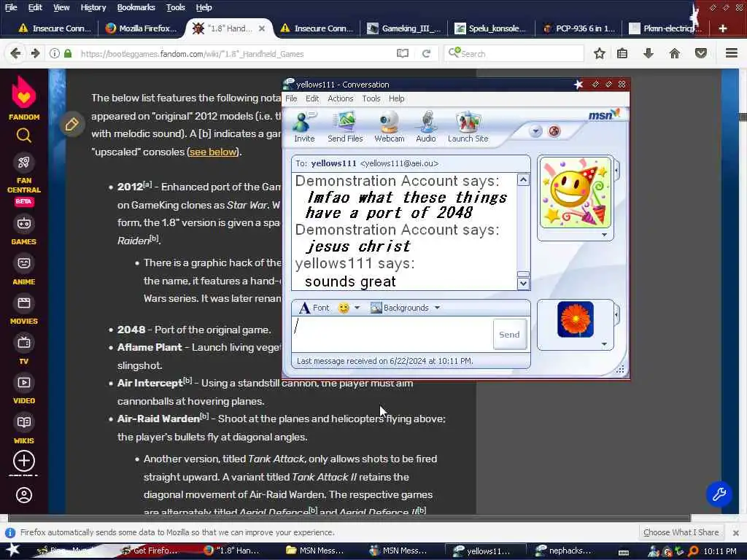
Task: Open Fandom search magnifier
Action: [24, 136]
